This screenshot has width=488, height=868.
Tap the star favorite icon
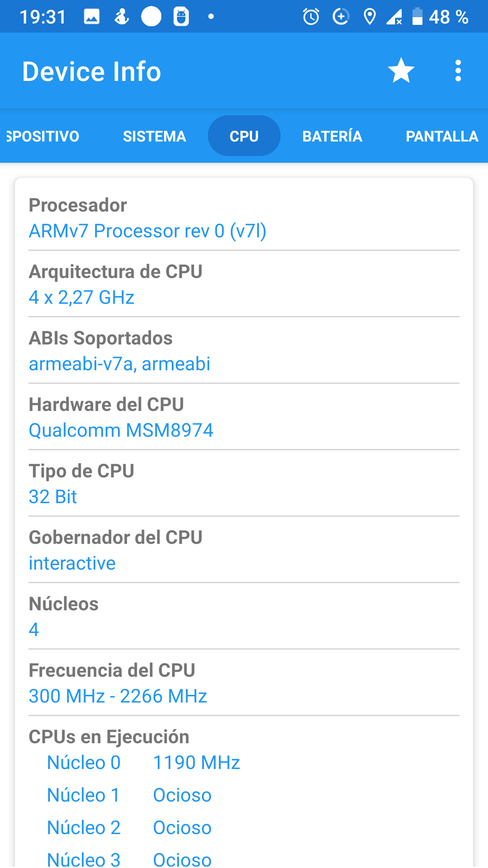point(401,71)
